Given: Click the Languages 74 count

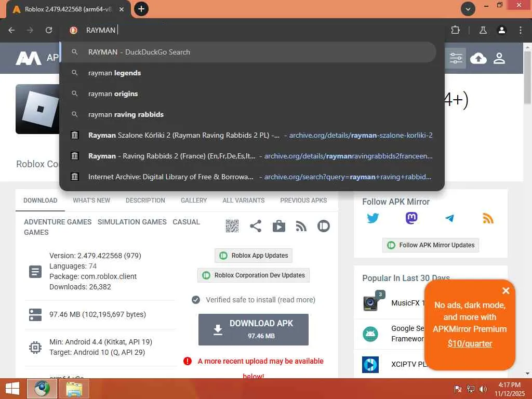Looking at the screenshot, I should click(x=92, y=266).
